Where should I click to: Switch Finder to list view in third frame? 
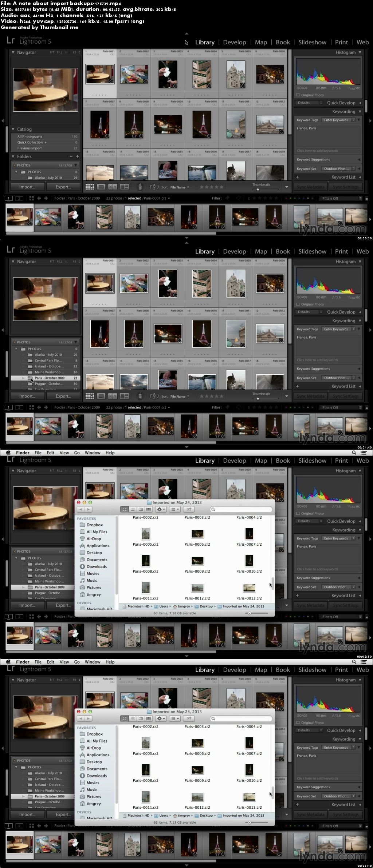pyautogui.click(x=133, y=509)
